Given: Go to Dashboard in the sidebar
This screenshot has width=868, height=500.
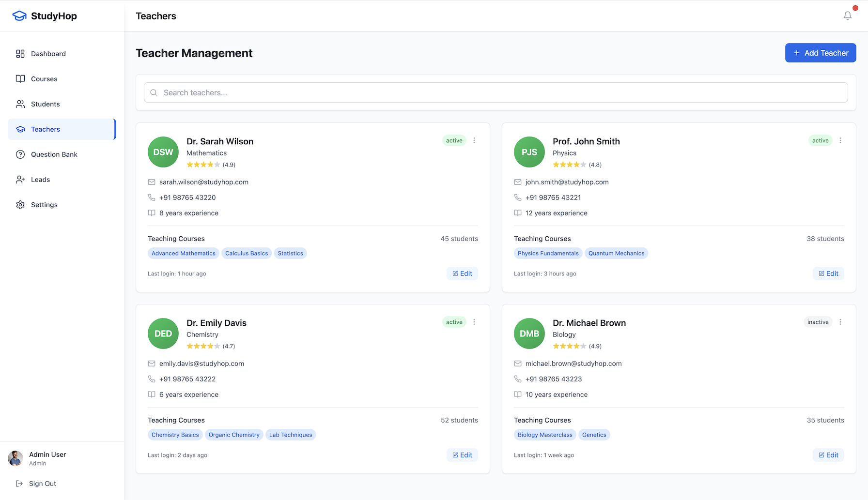Looking at the screenshot, I should (48, 54).
